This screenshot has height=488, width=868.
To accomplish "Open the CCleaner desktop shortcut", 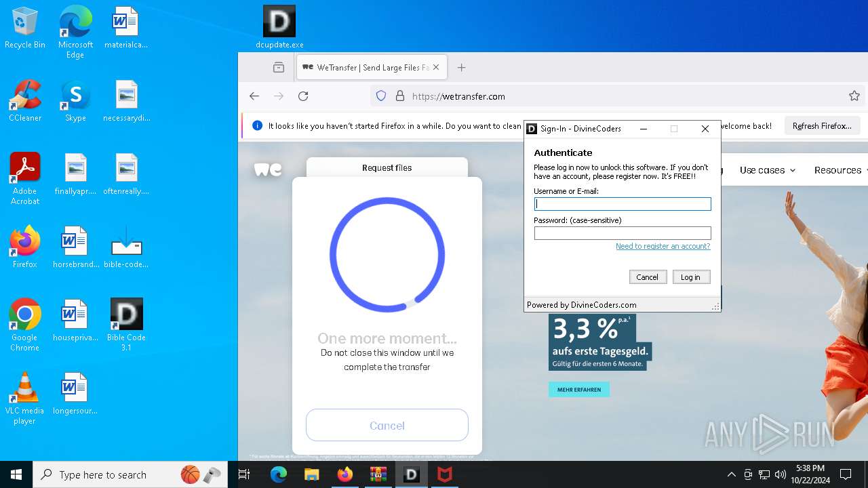I will pos(25,102).
